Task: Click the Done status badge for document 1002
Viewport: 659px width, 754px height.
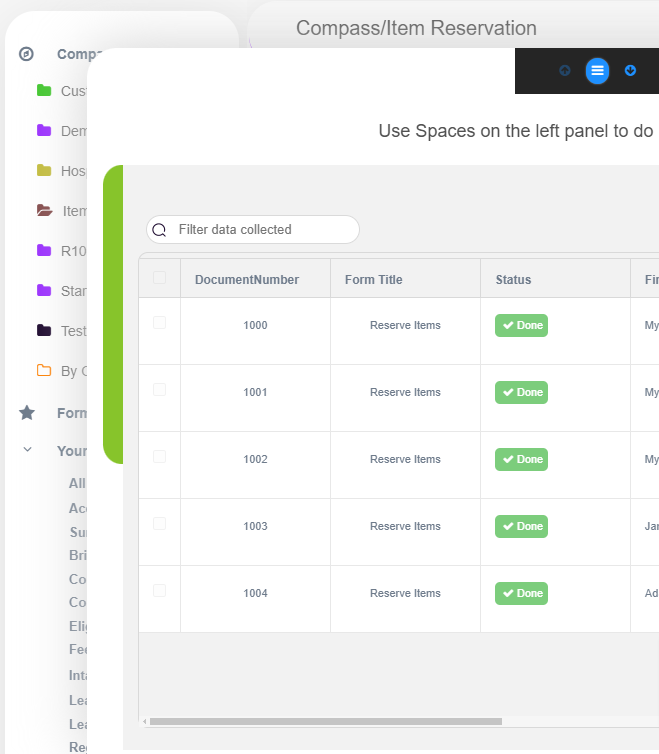Action: pos(521,459)
